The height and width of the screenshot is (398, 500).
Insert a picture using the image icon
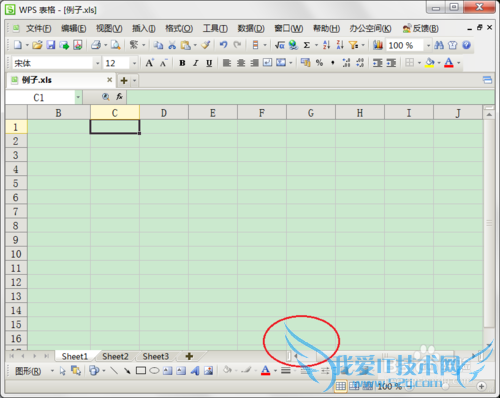point(208,371)
